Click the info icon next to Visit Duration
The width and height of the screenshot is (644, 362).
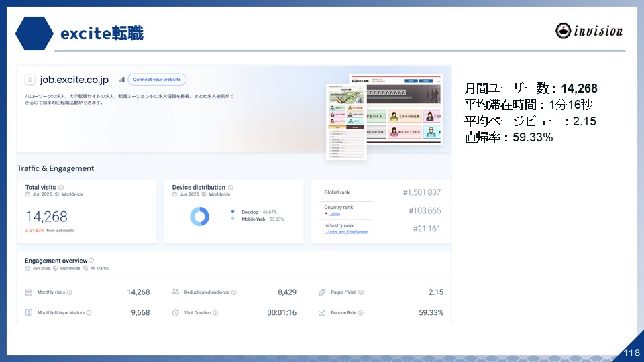215,313
